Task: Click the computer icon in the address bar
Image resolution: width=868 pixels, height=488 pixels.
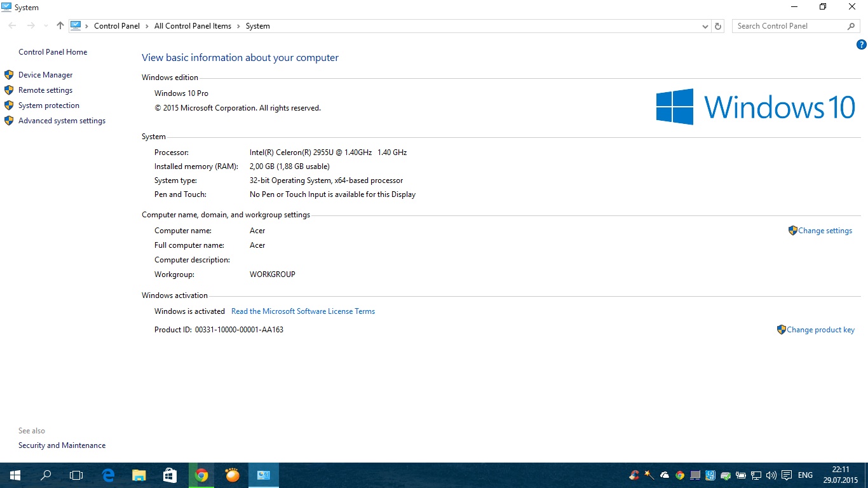Action: coord(76,26)
